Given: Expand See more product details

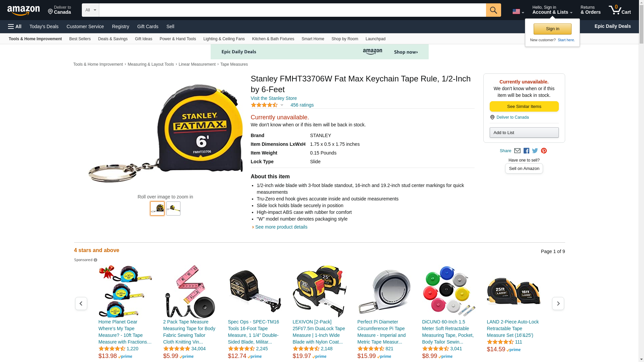Looking at the screenshot, I should pos(281,227).
